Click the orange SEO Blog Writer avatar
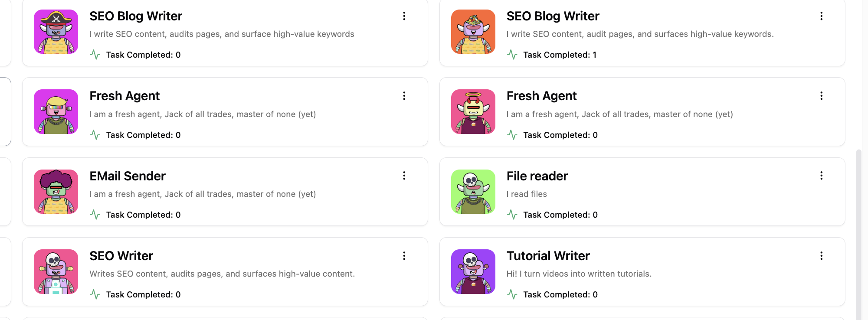 click(x=473, y=32)
